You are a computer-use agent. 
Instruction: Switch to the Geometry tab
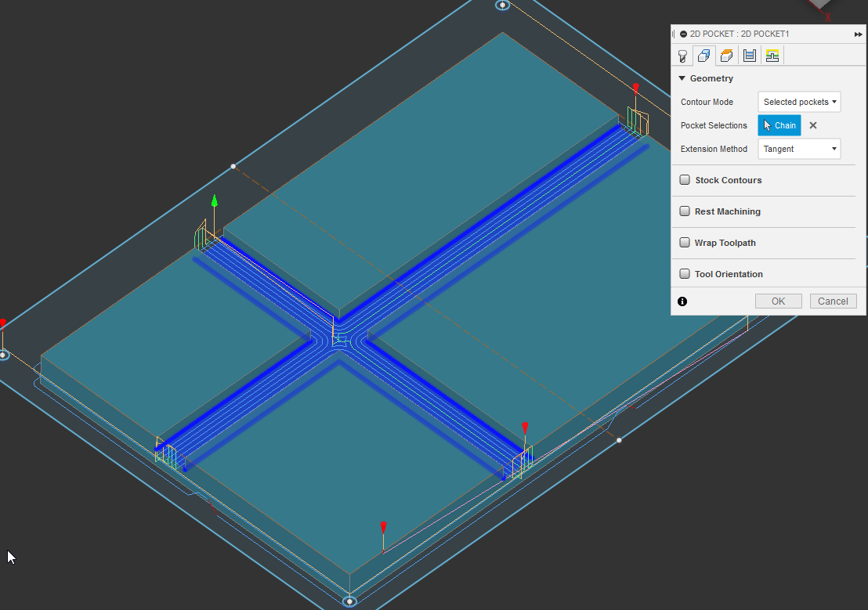coord(703,55)
